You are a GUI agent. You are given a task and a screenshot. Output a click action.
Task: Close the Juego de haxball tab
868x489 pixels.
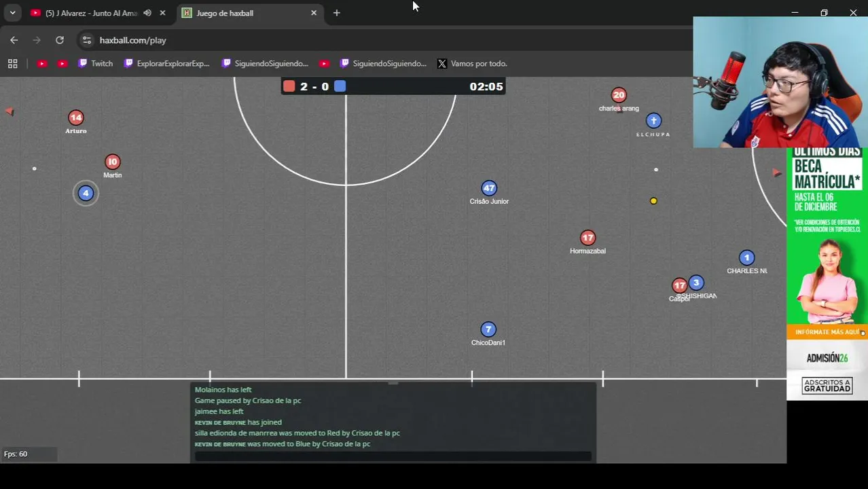point(314,13)
